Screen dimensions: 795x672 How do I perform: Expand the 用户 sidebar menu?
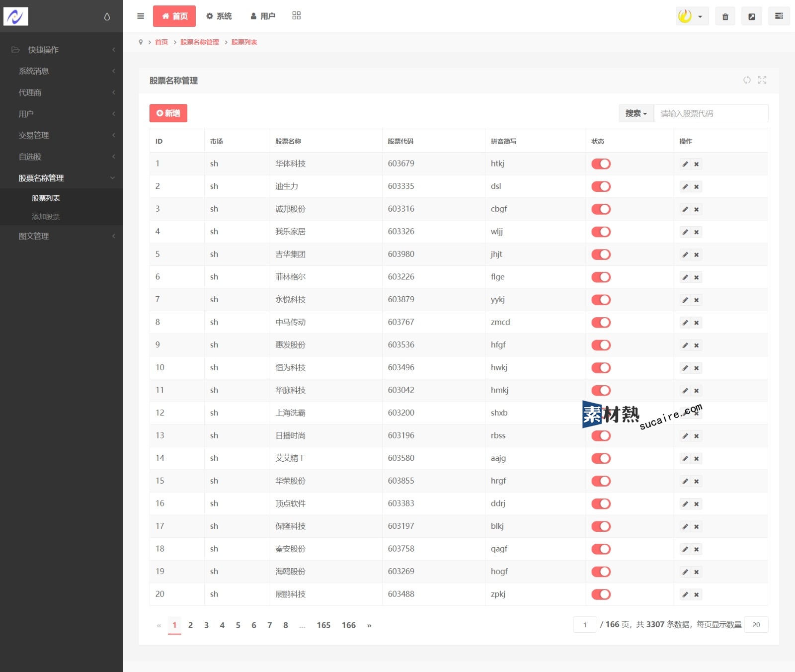62,114
